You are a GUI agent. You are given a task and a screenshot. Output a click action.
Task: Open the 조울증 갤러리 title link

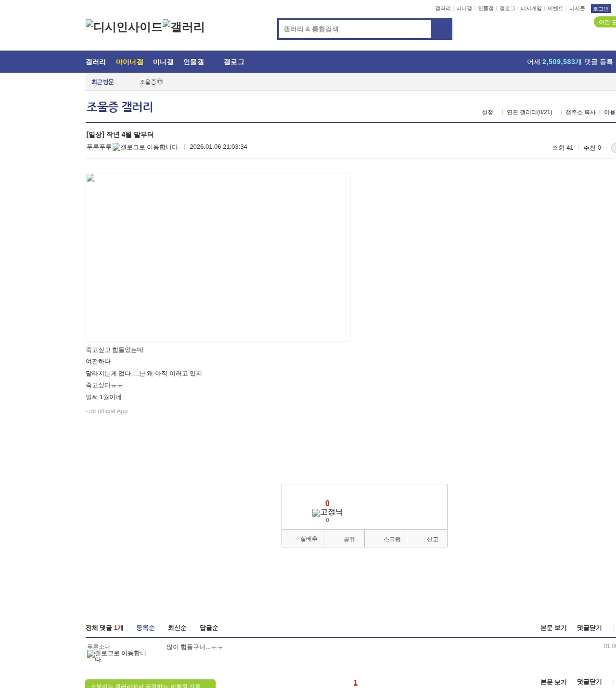[x=120, y=107]
